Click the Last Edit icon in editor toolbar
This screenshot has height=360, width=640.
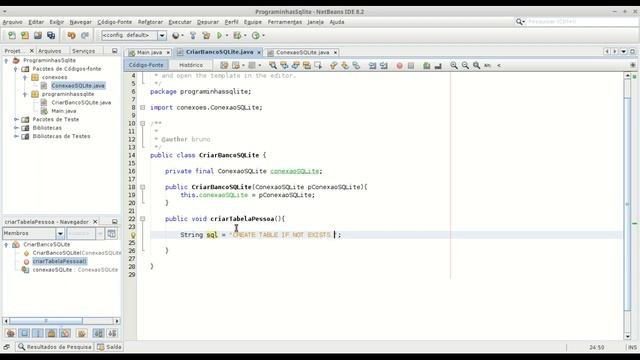click(224, 65)
